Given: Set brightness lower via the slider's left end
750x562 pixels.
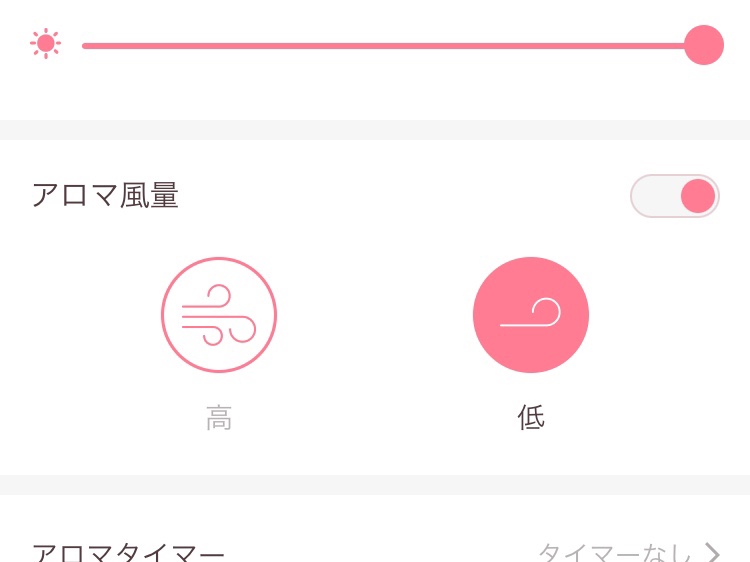Looking at the screenshot, I should 86,46.
